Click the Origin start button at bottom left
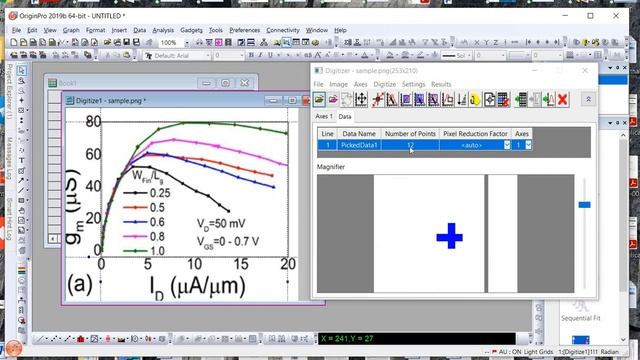The image size is (640, 360). pyautogui.click(x=14, y=348)
